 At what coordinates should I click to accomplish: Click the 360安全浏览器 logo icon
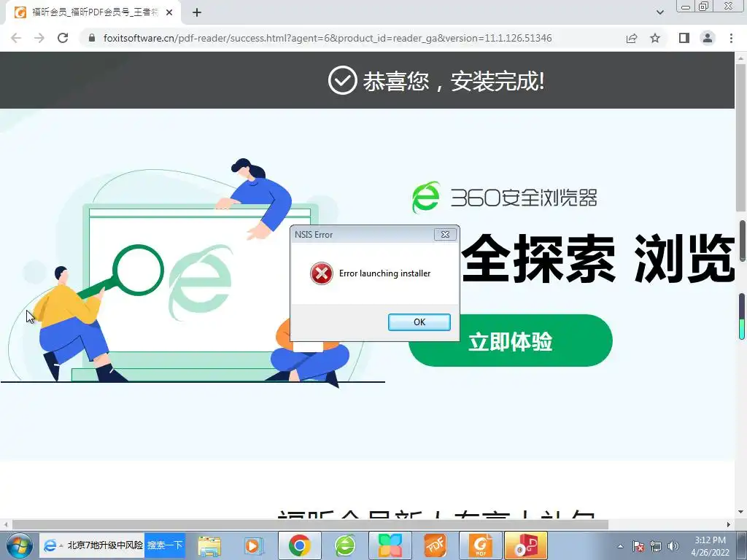tap(426, 197)
